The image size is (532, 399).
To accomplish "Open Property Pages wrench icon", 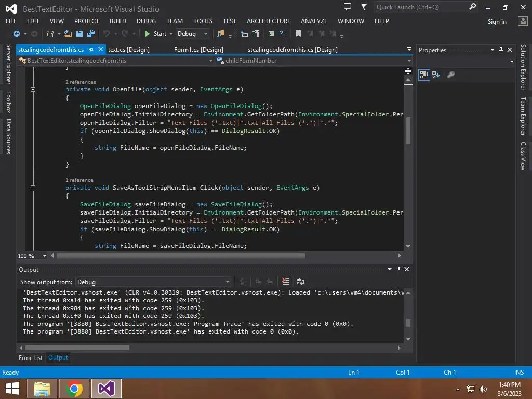I will [x=451, y=75].
